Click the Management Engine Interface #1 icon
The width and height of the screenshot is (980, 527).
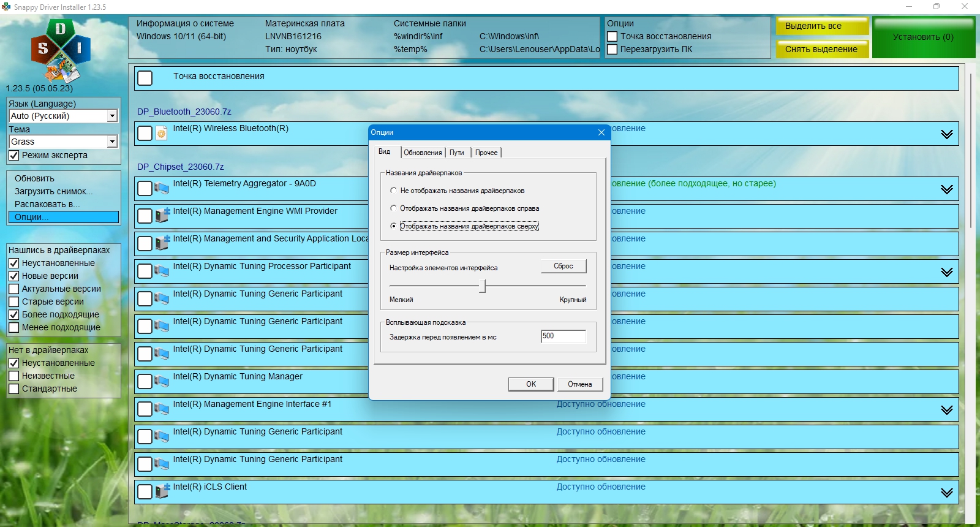point(162,409)
